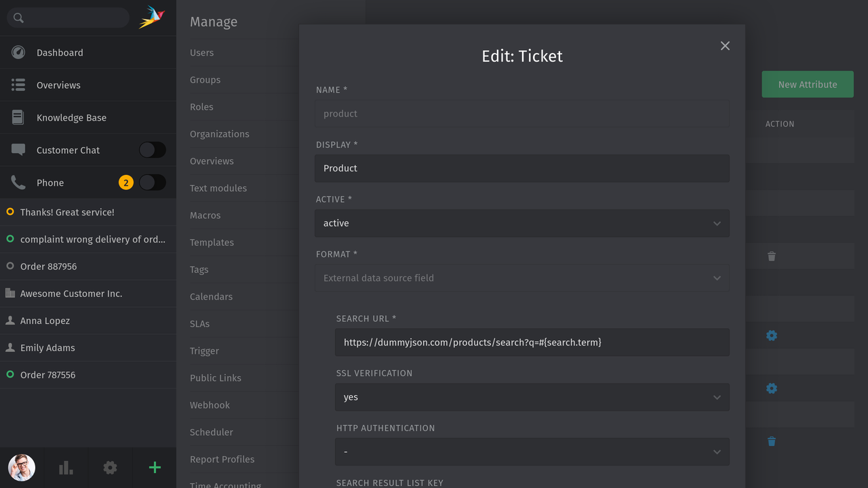868x488 pixels.
Task: Click the New Attribute button
Action: (808, 84)
